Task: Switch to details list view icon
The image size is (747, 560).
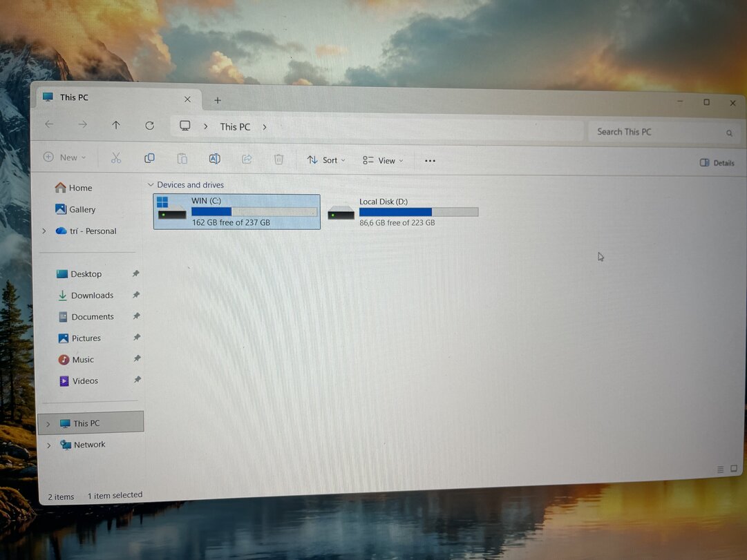Action: point(720,470)
